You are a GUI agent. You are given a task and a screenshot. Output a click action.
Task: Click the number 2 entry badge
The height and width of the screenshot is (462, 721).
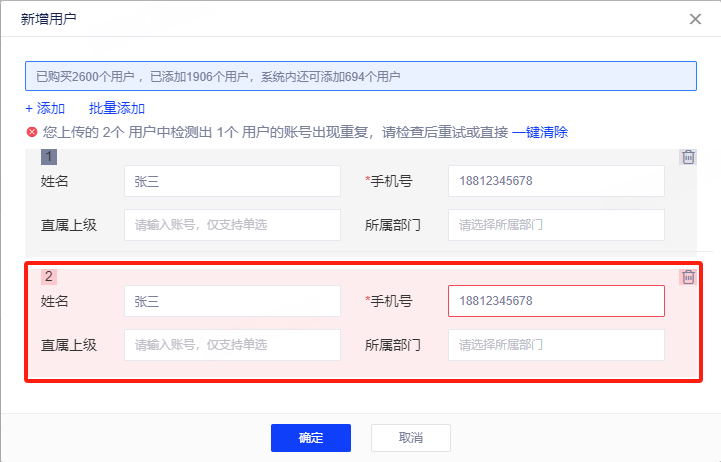pos(49,277)
